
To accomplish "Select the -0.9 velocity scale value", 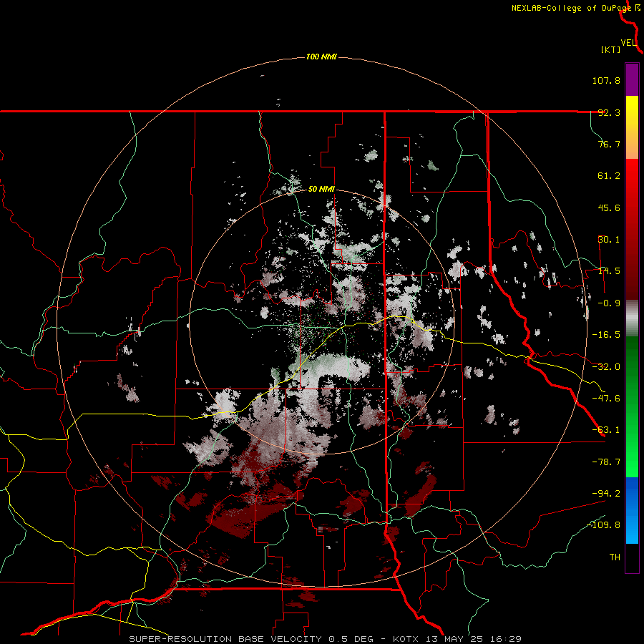I will (x=609, y=303).
